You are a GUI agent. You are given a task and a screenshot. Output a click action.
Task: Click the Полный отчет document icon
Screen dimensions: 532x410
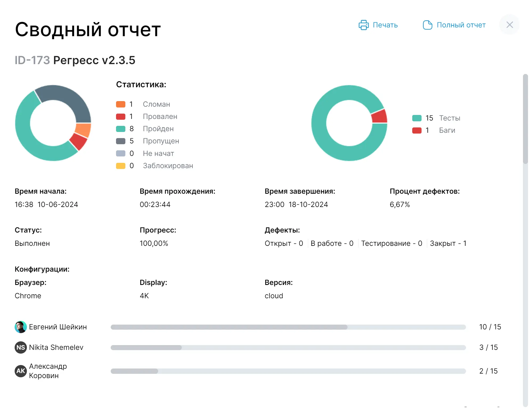tap(427, 25)
